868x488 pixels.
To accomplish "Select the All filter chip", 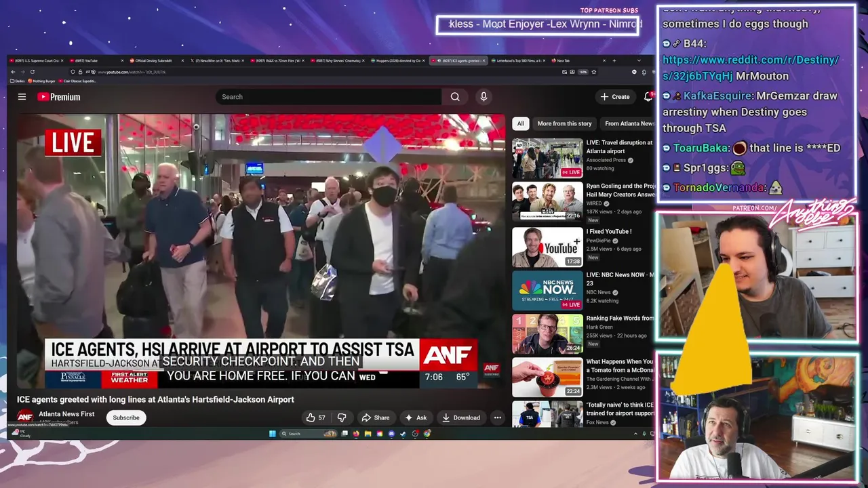I will [x=520, y=123].
